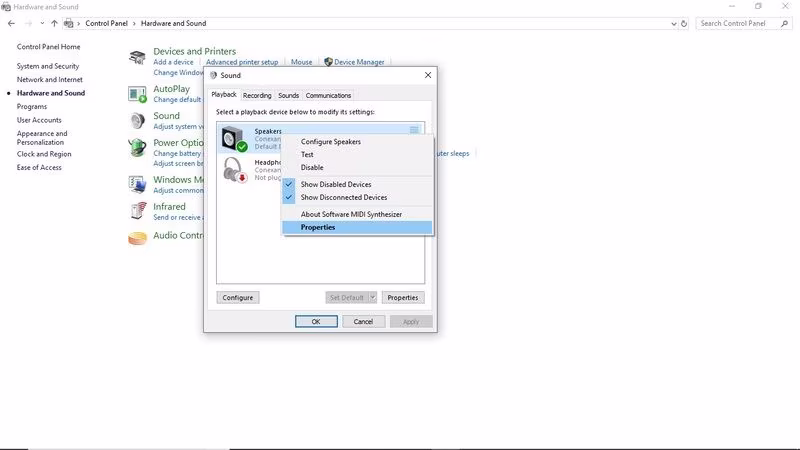Image resolution: width=800 pixels, height=450 pixels.
Task: Click the Power Options battery icon
Action: 137,148
